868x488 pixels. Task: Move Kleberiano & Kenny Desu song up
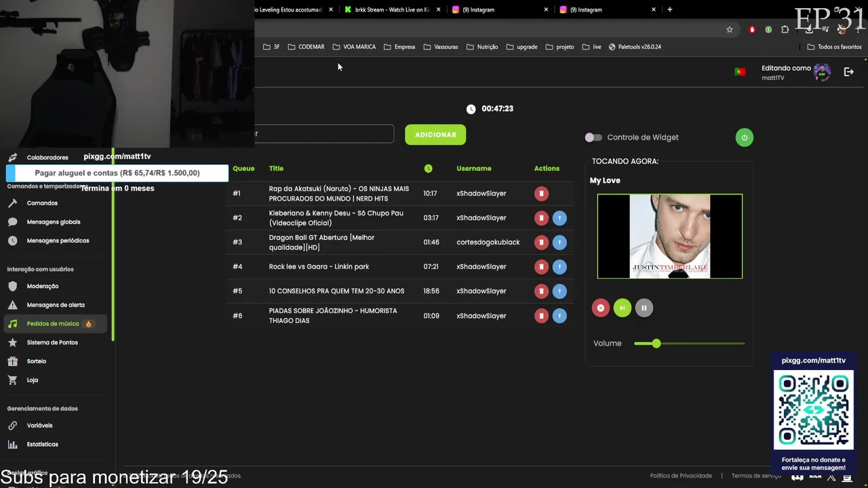(559, 218)
